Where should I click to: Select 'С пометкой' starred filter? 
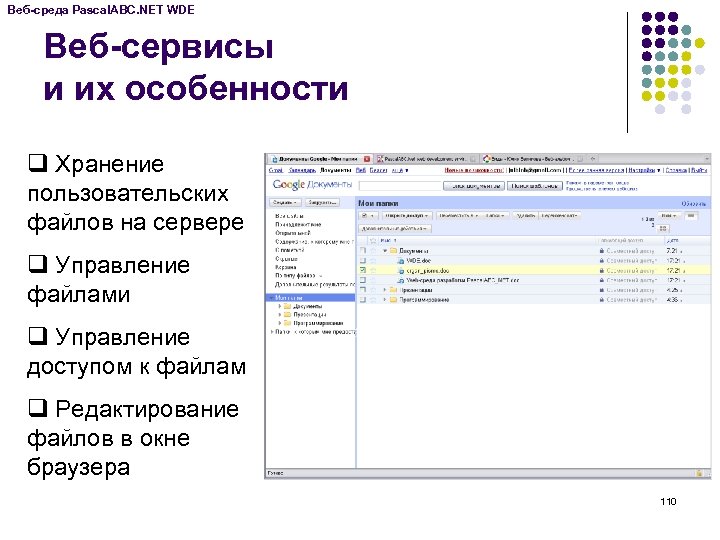(x=289, y=250)
